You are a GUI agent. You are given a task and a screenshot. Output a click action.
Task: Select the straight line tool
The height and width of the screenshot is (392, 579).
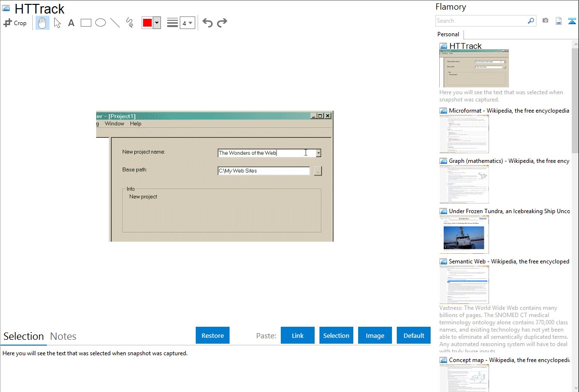click(115, 23)
